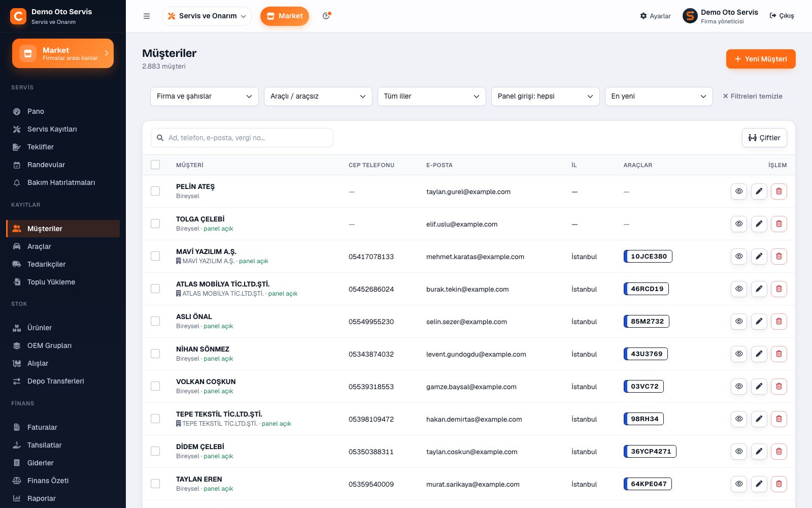The image size is (812, 508).
Task: Tick the checkbox for PELİN ATEŞ
Action: 155,191
